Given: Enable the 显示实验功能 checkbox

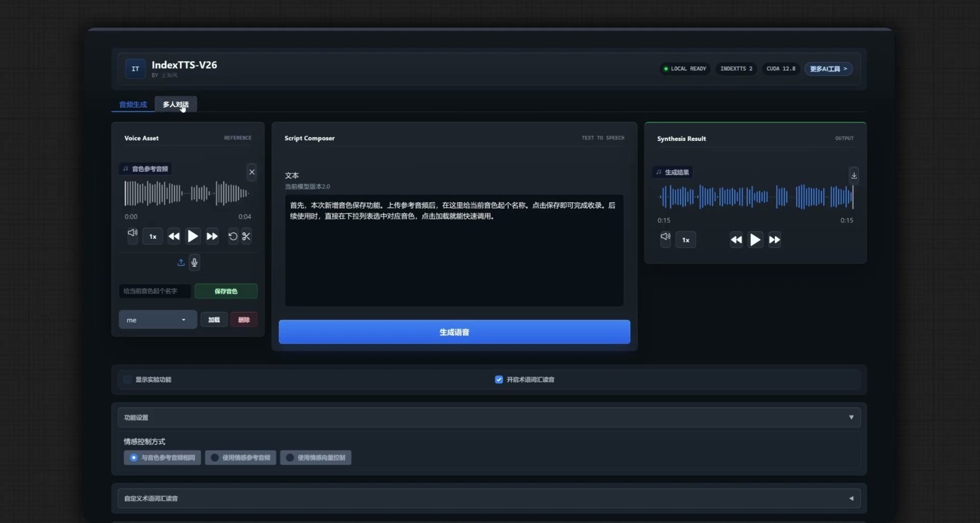Looking at the screenshot, I should (x=127, y=380).
